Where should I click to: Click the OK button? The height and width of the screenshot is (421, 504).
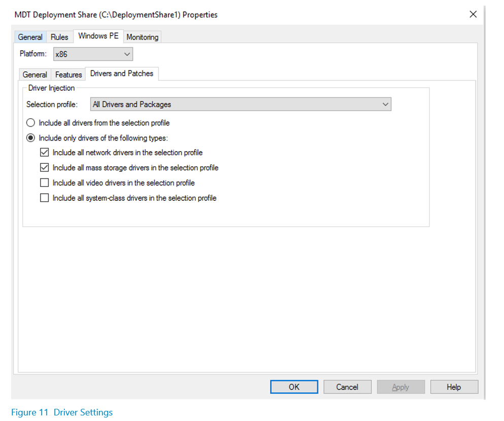[x=294, y=387]
